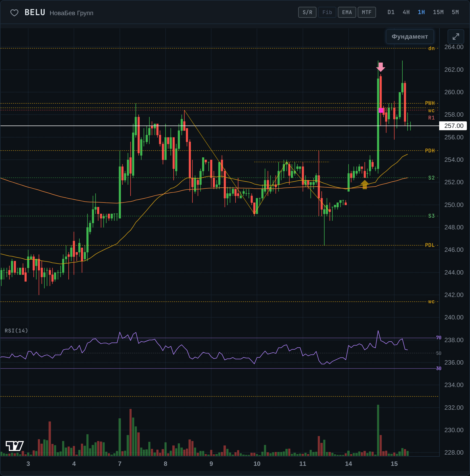
Task: Switch to 4H timeframe
Action: [x=406, y=12]
